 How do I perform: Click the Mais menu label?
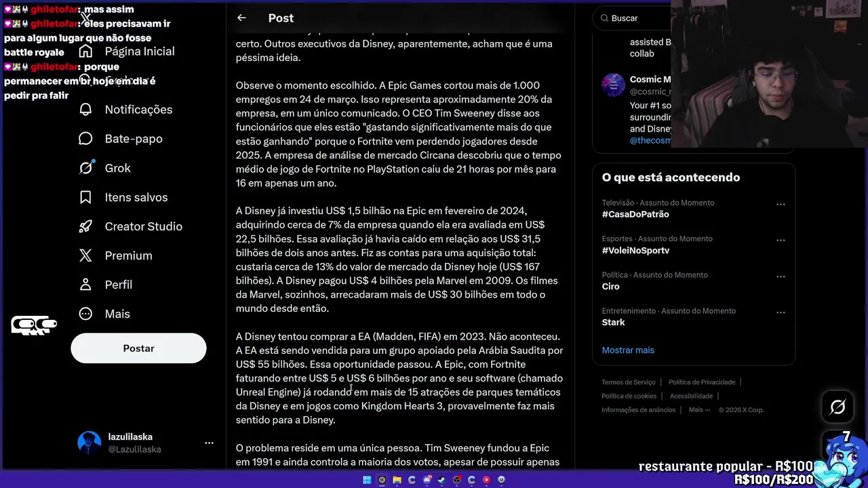117,314
